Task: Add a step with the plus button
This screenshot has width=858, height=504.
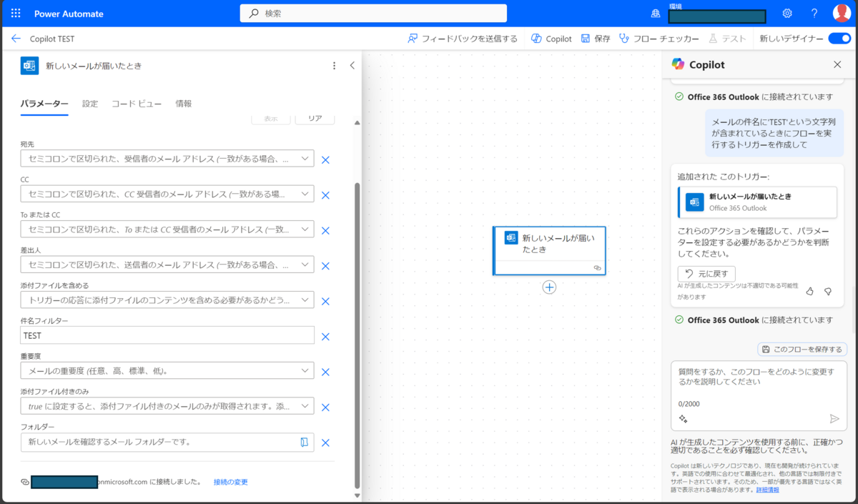Action: (549, 287)
